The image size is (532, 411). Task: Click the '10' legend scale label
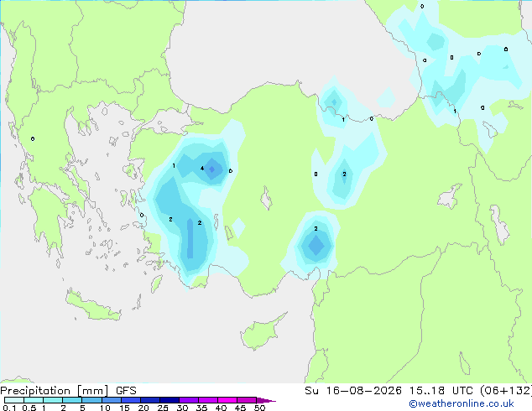[105, 408]
